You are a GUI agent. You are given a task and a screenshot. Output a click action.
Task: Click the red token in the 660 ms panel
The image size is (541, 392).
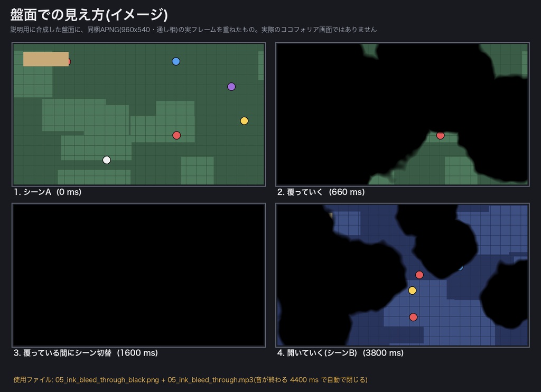[440, 136]
